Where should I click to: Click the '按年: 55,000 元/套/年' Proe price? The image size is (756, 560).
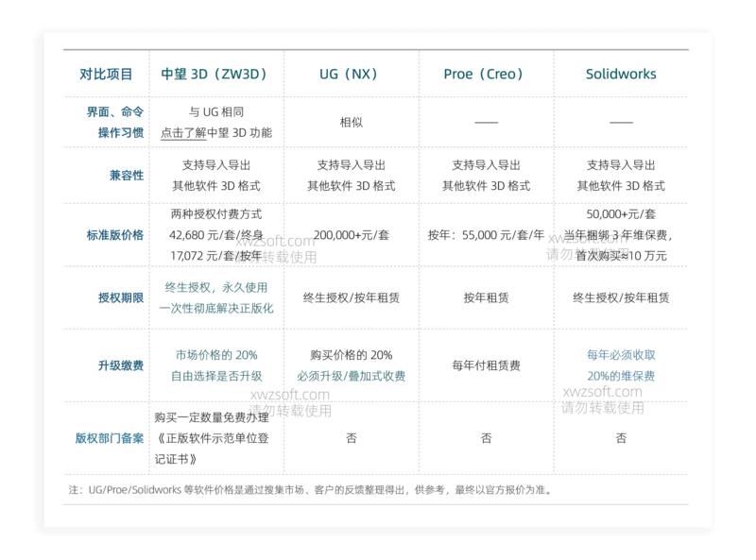[x=486, y=235]
